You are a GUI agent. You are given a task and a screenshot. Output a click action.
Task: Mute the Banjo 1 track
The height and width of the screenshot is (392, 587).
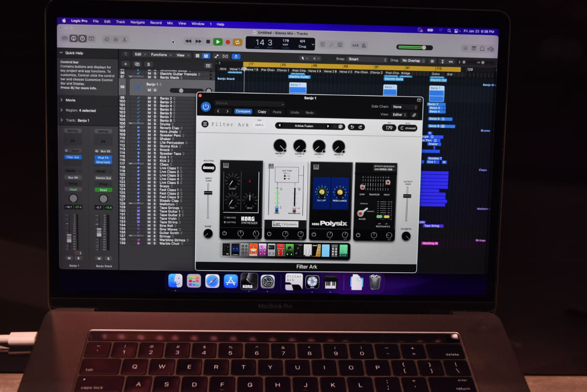pos(149,90)
